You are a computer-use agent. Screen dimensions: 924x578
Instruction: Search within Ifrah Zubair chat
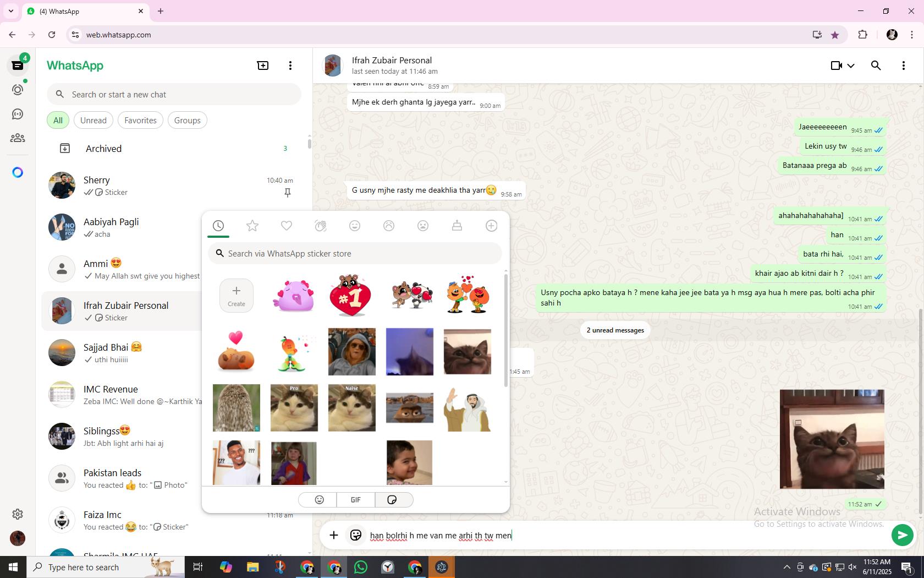[876, 66]
